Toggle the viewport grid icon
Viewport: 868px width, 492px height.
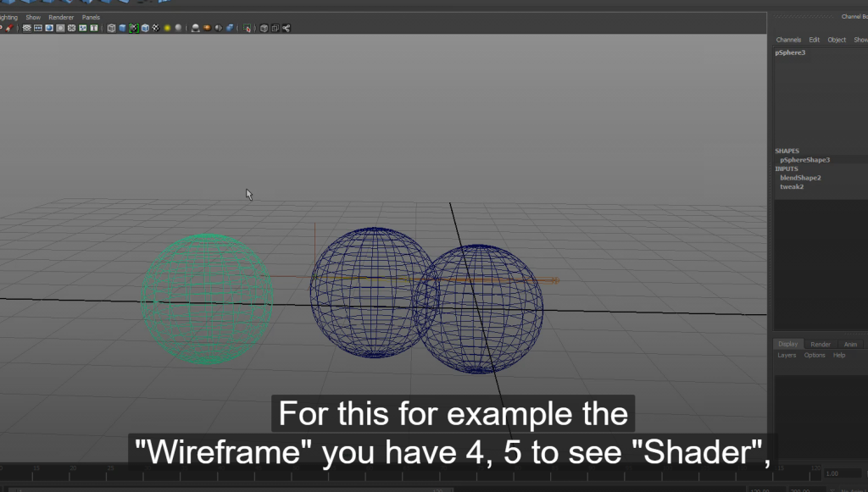(x=26, y=28)
